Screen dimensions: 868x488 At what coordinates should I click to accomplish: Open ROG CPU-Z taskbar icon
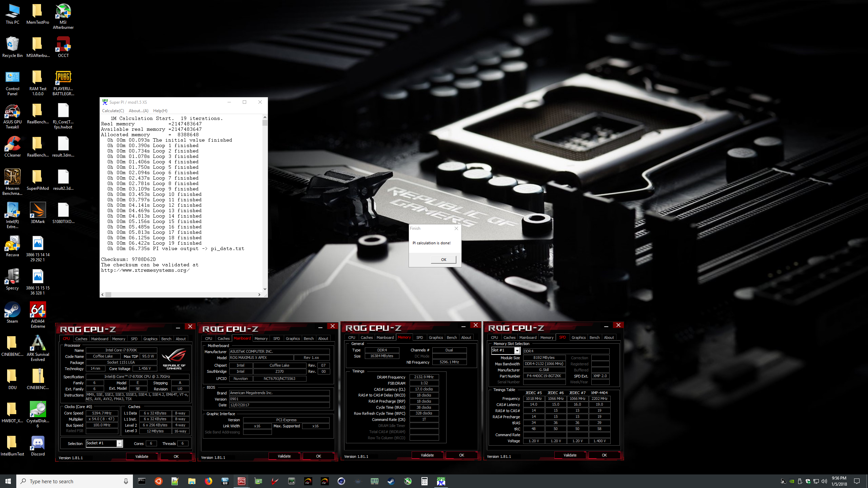241,481
